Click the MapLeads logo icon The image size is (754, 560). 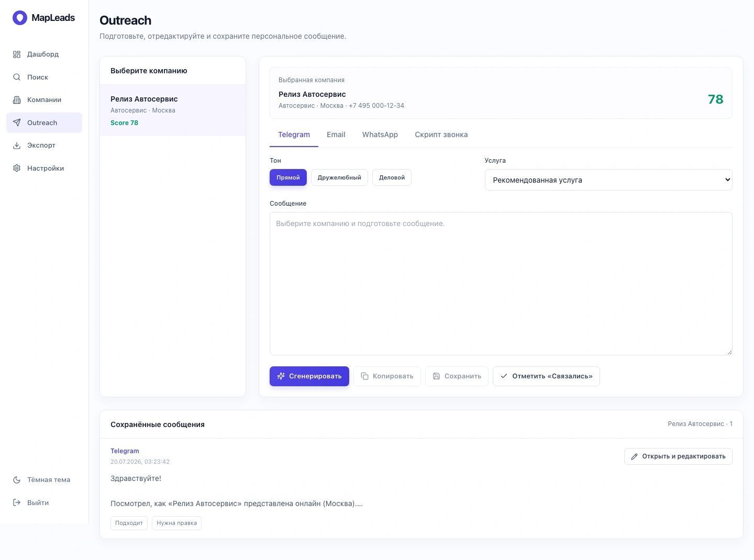coord(20,18)
